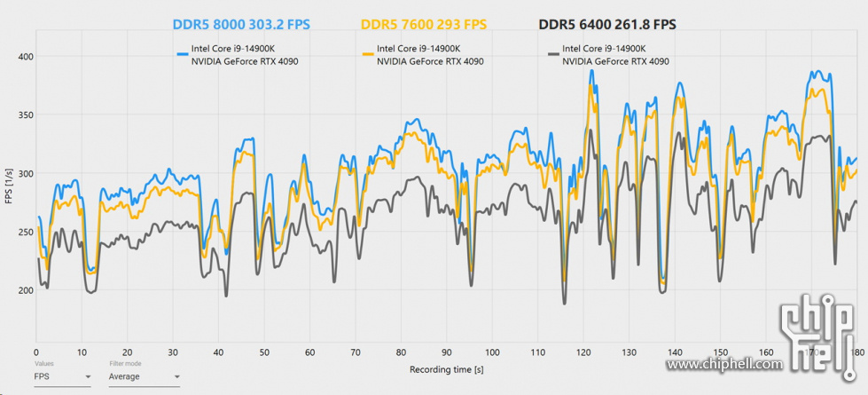868x395 pixels.
Task: Click the 250 tick on FPS axis
Action: tap(26, 232)
